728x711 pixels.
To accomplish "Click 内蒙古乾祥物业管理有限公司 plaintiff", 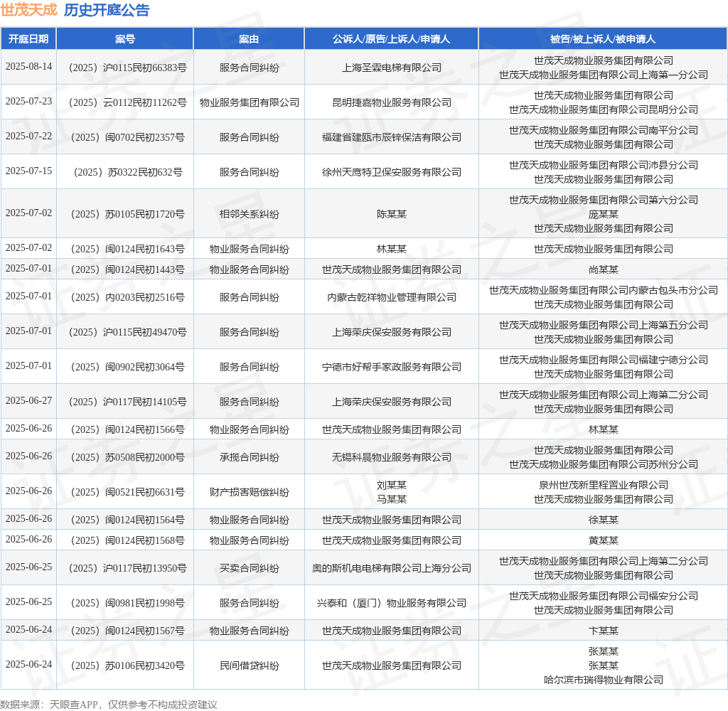I will click(x=391, y=297).
